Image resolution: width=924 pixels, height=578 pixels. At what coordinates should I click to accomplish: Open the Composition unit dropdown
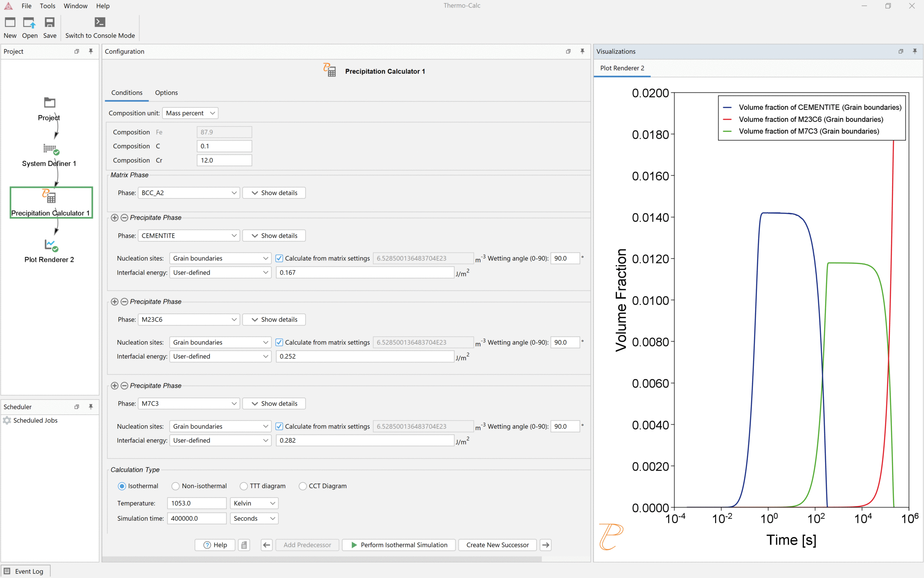[x=190, y=113]
